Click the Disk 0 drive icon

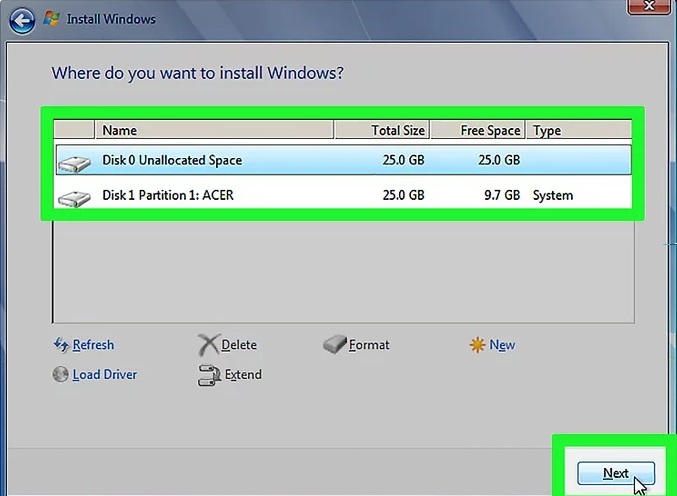(x=74, y=164)
